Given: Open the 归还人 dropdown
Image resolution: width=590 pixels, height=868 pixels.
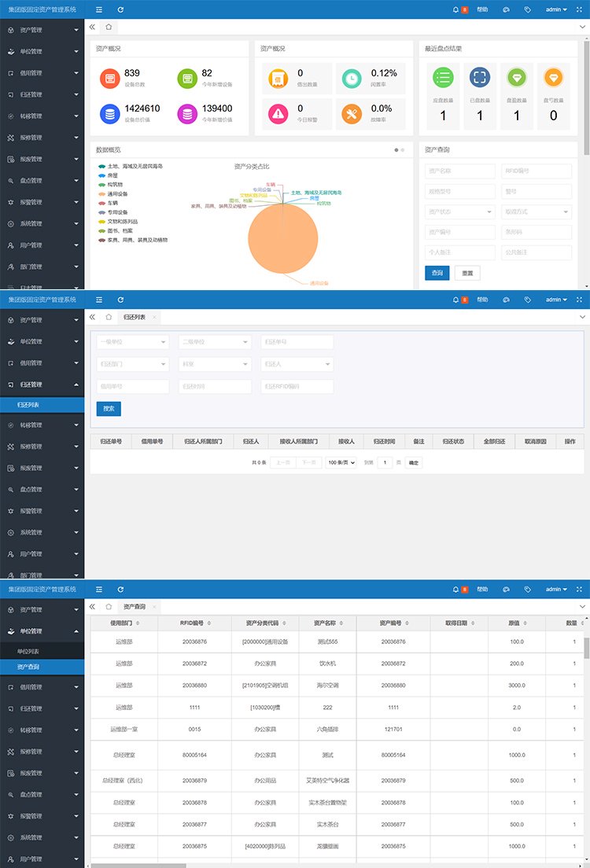Looking at the screenshot, I should click(297, 365).
